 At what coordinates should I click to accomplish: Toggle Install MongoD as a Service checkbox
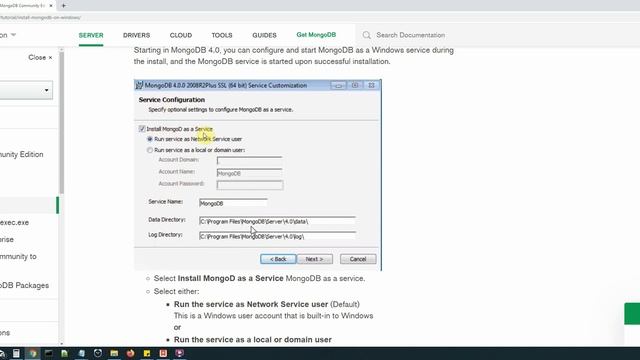[142, 129]
